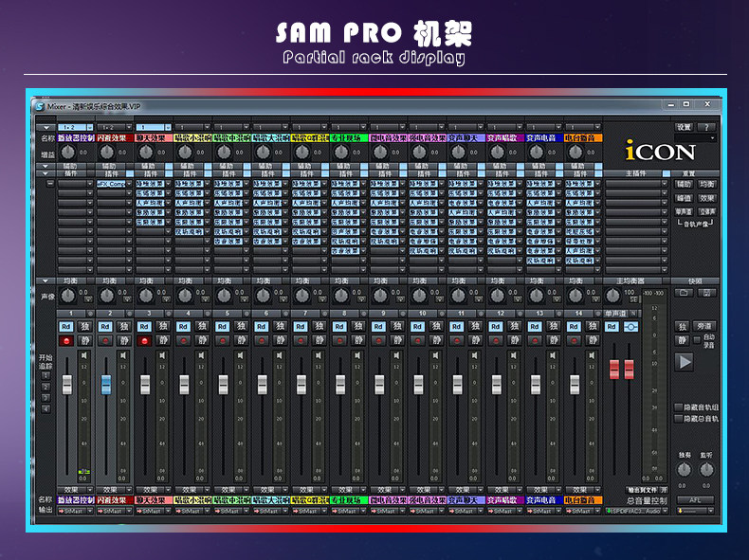749x560 pixels.
Task: Click the master pan knob showing 100
Action: pos(612,296)
